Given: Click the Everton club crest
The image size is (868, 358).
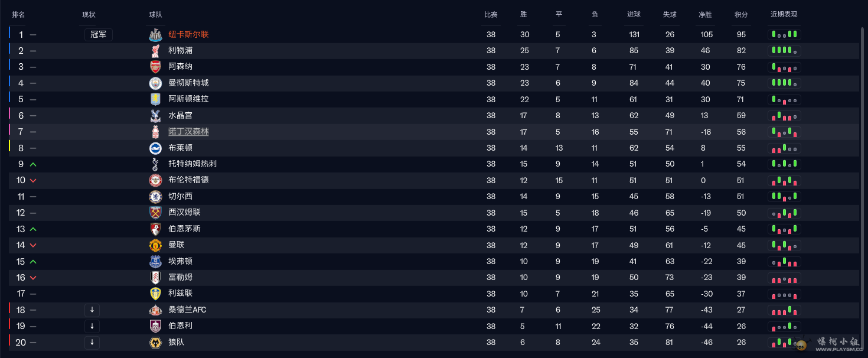Looking at the screenshot, I should click(x=155, y=261).
